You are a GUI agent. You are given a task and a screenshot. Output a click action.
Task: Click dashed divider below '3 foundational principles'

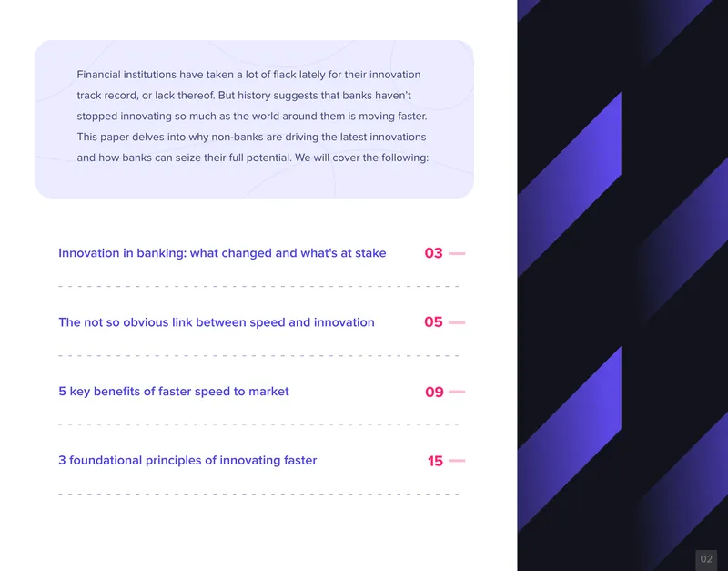coord(258,495)
